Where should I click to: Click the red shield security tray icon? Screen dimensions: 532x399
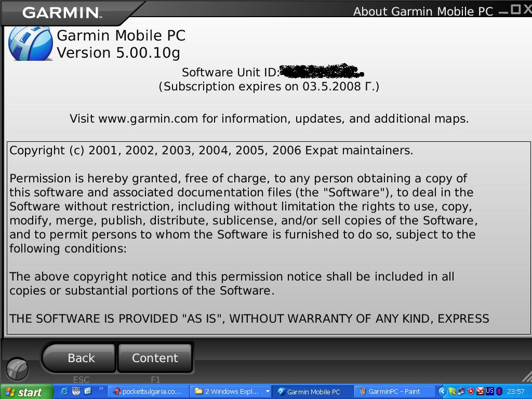[471, 392]
